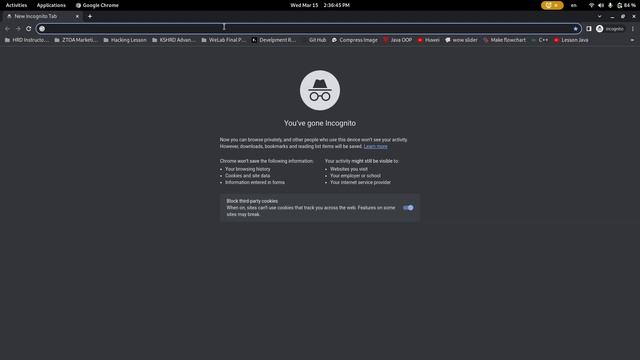The width and height of the screenshot is (640, 360).
Task: Click the text 'Your employer or school'
Action: (x=356, y=176)
